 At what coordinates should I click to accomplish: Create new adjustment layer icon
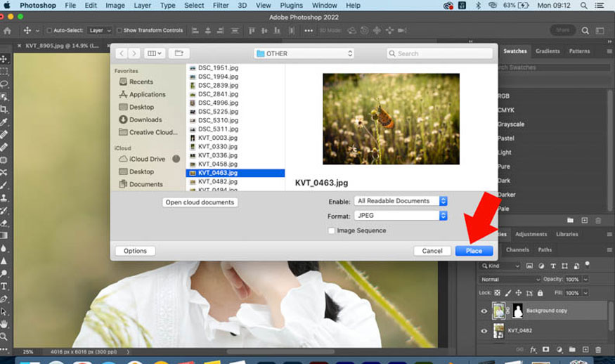point(559,349)
